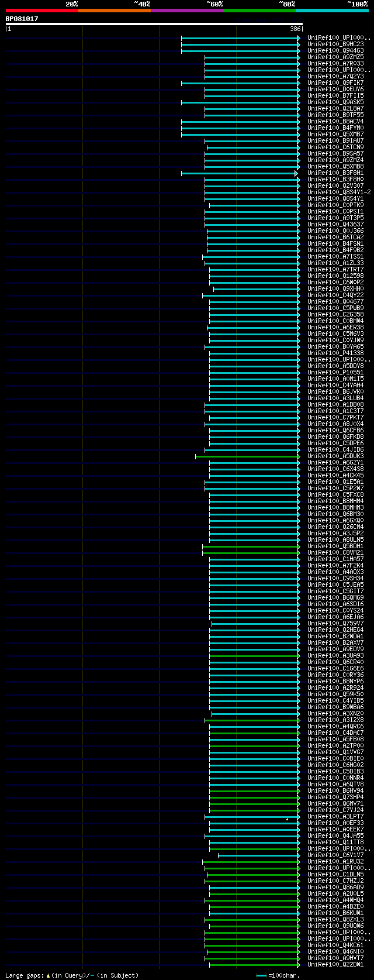Select hit label UniRef100_C6Y1V7
The image size is (374, 980).
tap(335, 855)
